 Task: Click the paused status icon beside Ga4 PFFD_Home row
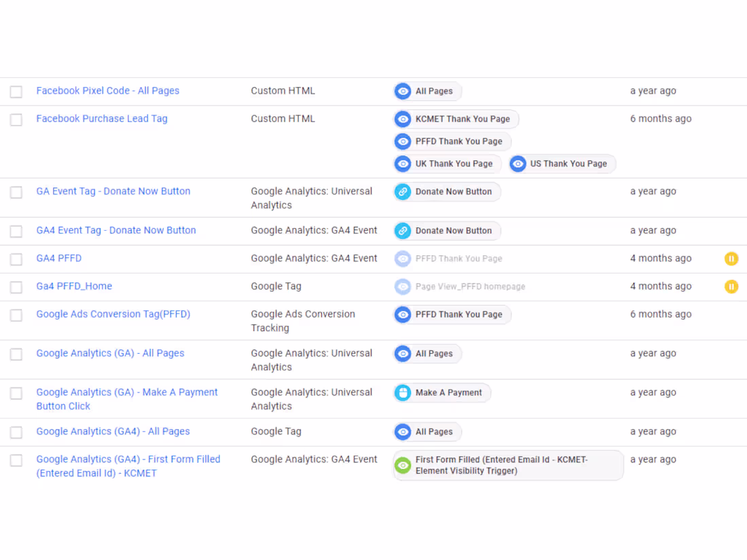(x=731, y=286)
